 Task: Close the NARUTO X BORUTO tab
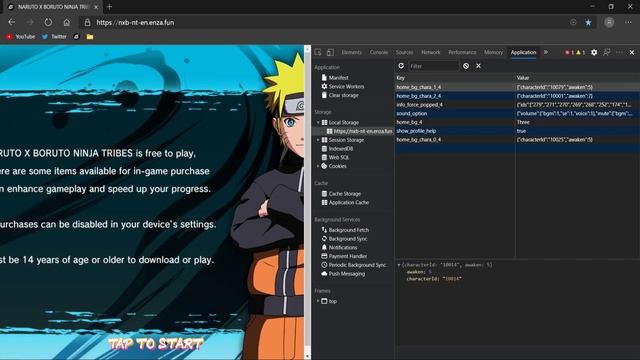click(96, 7)
